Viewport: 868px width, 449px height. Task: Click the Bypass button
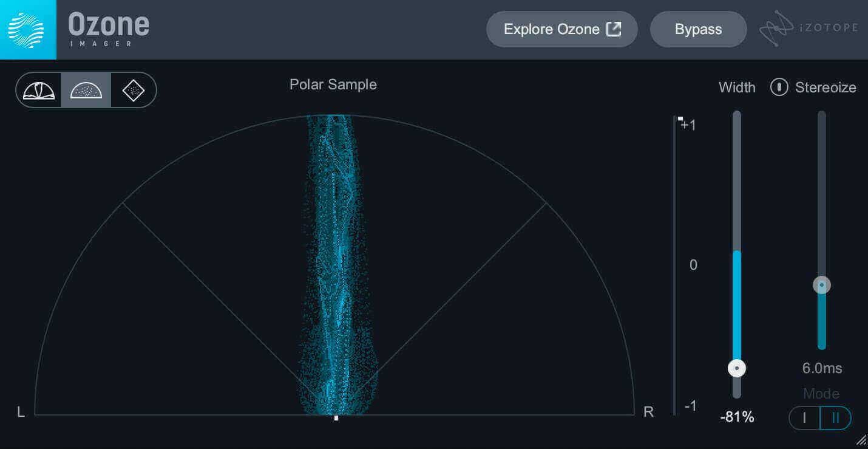point(698,29)
